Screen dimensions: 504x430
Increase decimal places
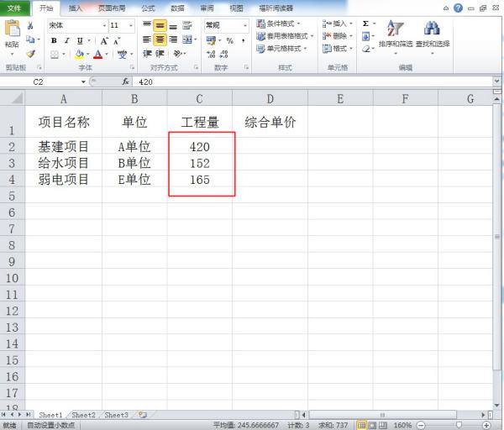click(x=211, y=55)
